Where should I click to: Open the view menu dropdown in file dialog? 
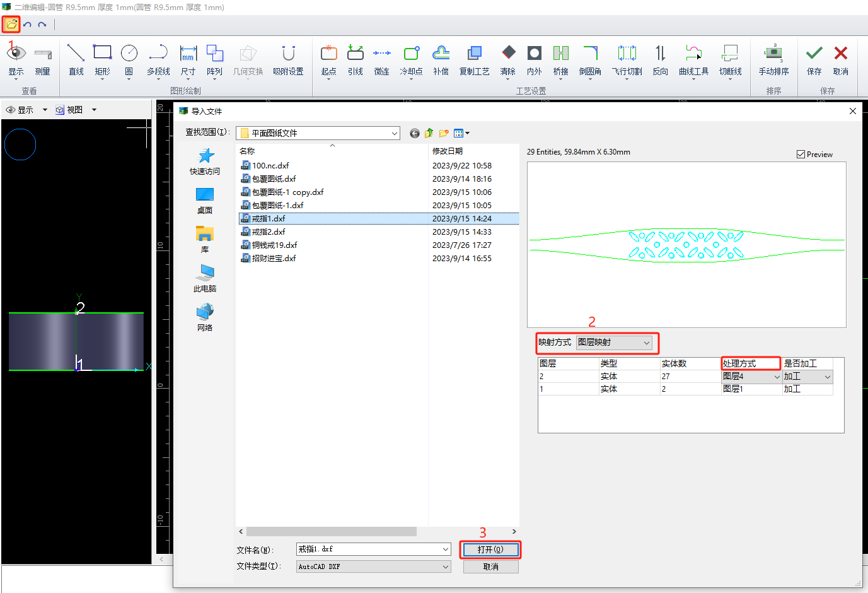coord(461,133)
